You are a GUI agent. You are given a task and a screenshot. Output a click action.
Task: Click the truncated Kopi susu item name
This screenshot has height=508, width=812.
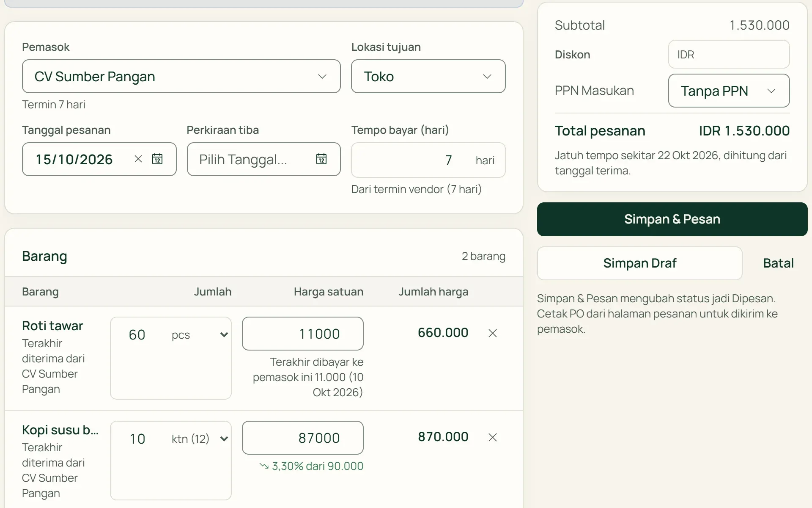click(x=60, y=430)
